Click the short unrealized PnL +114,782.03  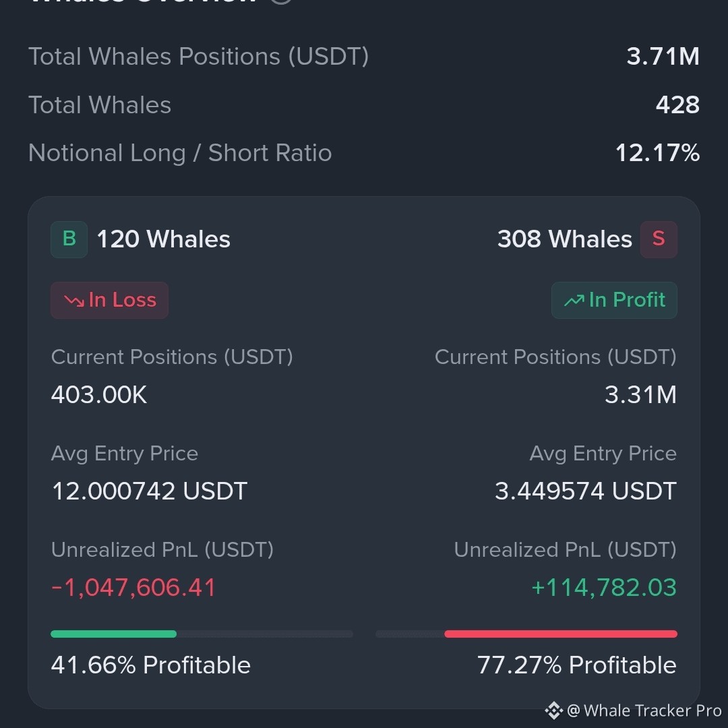click(x=604, y=587)
